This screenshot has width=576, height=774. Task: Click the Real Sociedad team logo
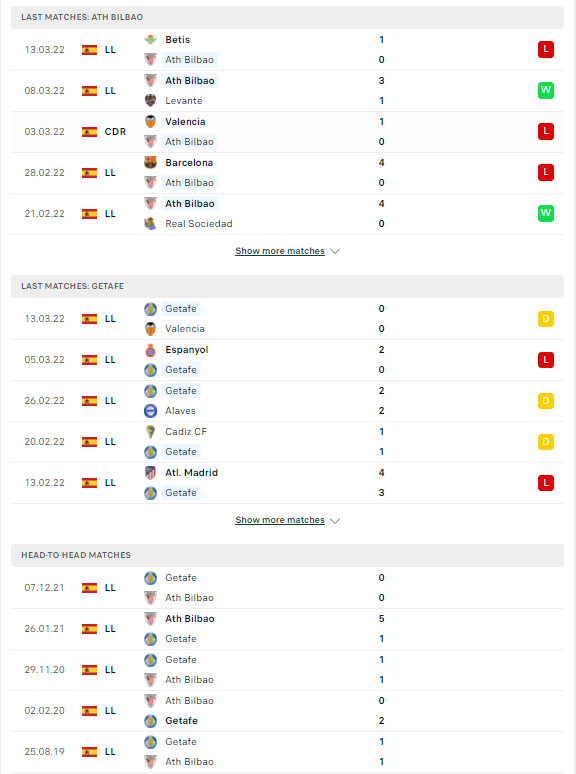(x=151, y=224)
